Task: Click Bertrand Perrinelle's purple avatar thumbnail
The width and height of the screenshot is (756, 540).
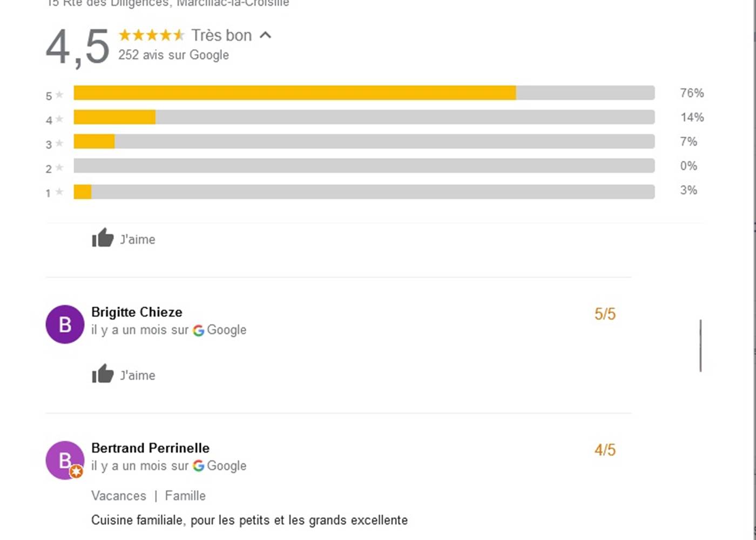Action: 64,460
